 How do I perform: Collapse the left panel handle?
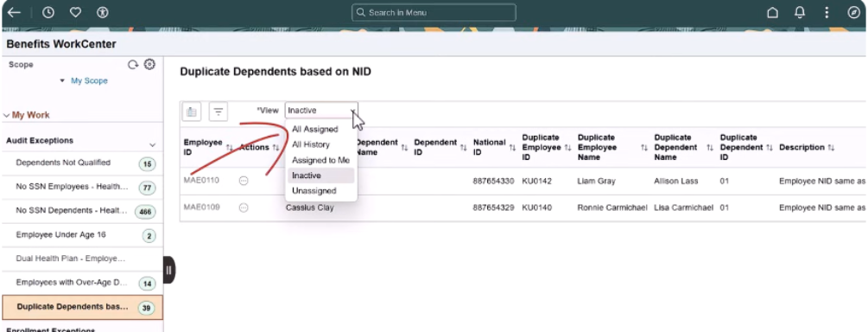[168, 271]
